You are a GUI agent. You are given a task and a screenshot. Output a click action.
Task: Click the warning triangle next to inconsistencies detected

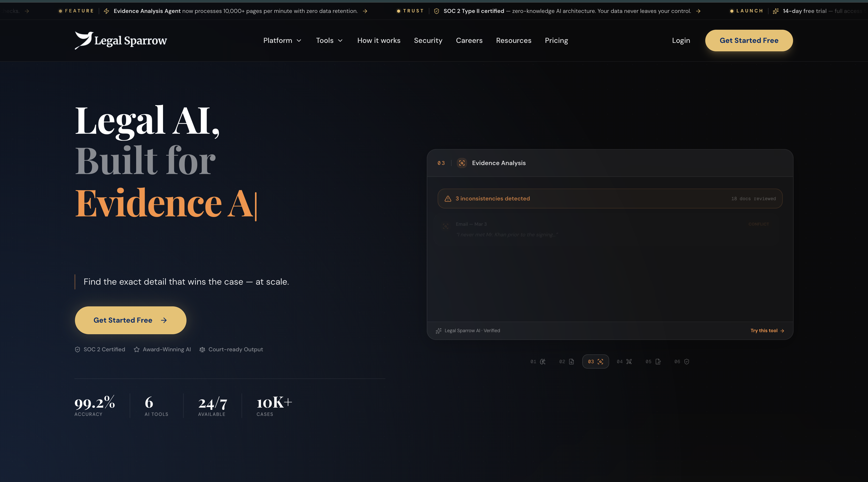[448, 199]
